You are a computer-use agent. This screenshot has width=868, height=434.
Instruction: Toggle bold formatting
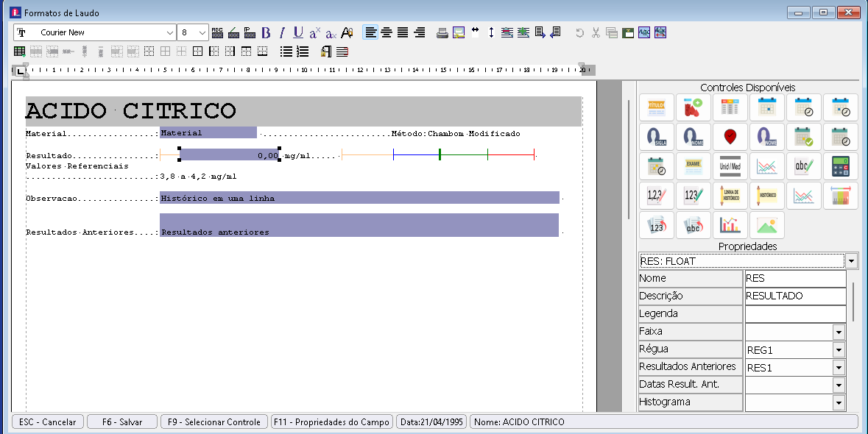pyautogui.click(x=266, y=32)
